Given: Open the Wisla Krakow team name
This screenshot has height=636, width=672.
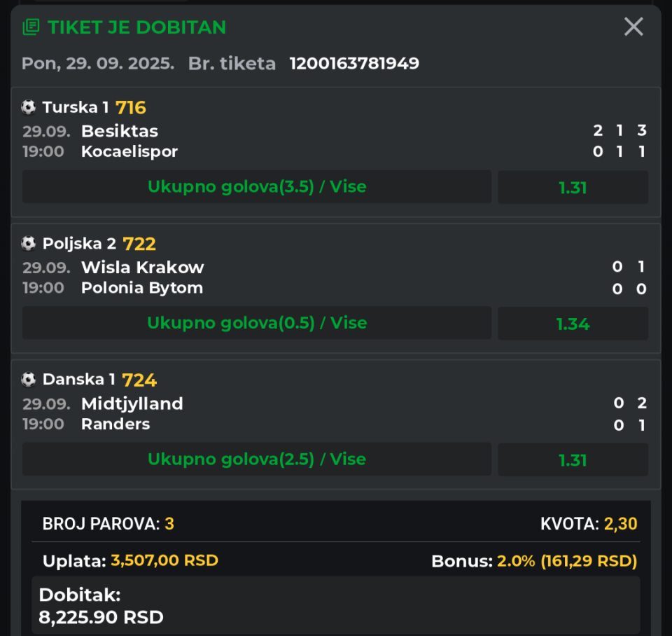Looking at the screenshot, I should [143, 267].
